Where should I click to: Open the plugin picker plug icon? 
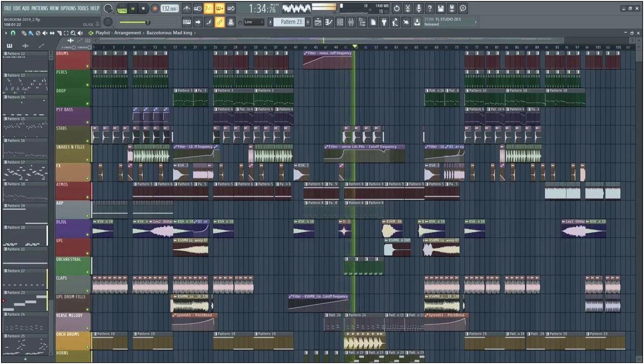click(x=384, y=22)
